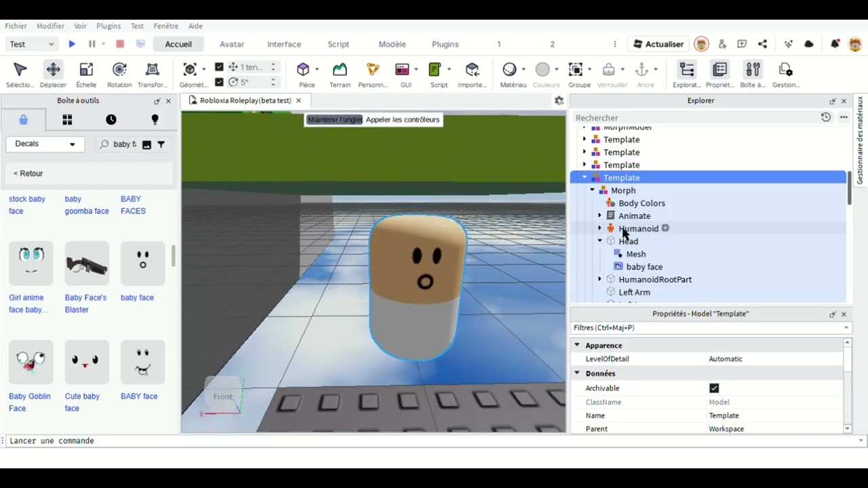This screenshot has height=488, width=868.
Task: Start the Play test
Action: pyautogui.click(x=72, y=44)
